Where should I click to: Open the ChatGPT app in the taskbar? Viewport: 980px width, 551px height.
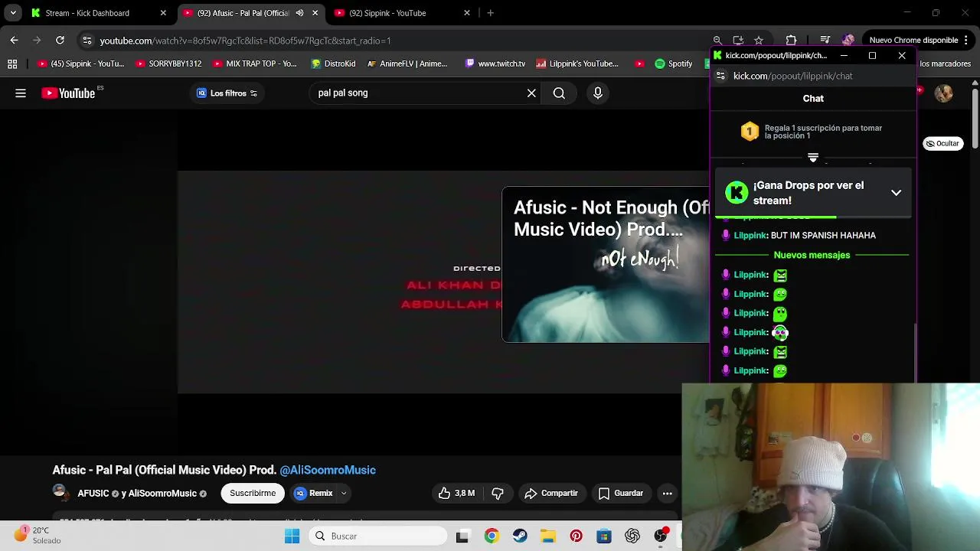[632, 536]
